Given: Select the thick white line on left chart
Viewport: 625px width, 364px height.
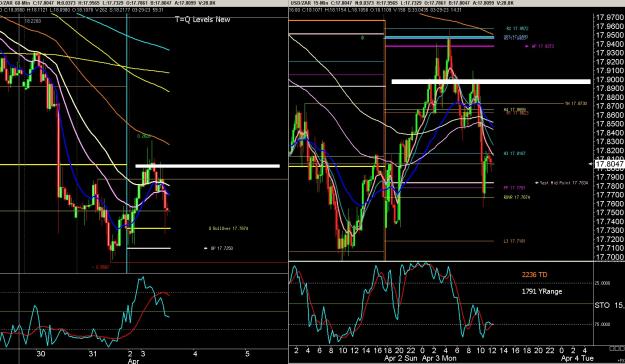Looking at the screenshot, I should tap(207, 166).
